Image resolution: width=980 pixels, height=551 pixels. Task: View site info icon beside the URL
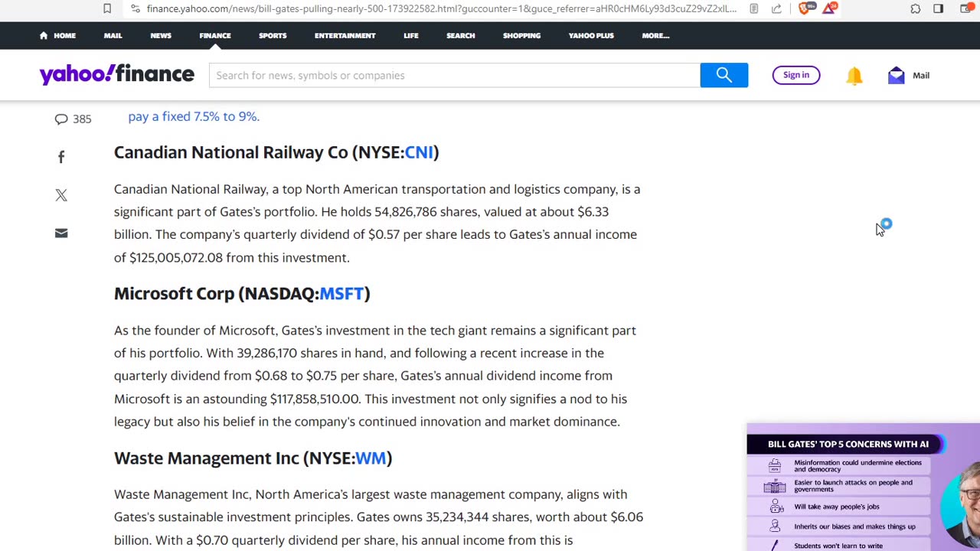(x=136, y=8)
